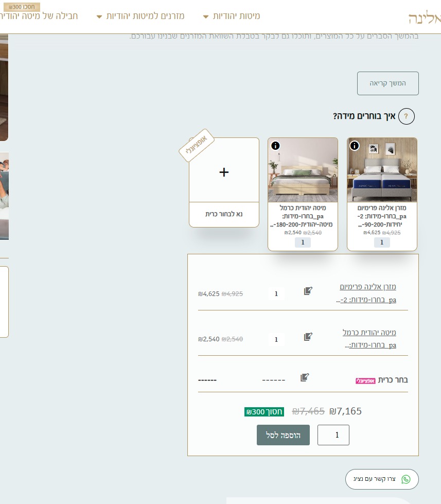Click the plus icon to add a pillow
The height and width of the screenshot is (504, 441).
tap(224, 172)
